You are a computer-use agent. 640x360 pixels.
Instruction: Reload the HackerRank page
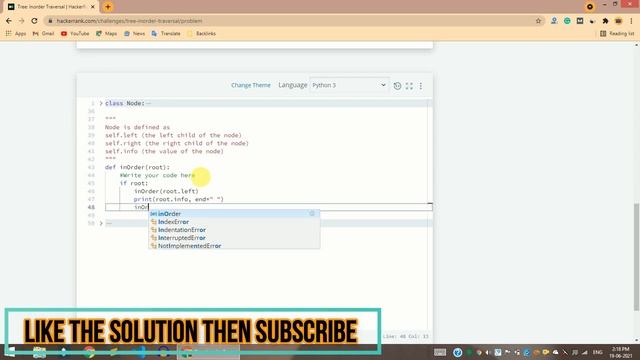pos(34,21)
